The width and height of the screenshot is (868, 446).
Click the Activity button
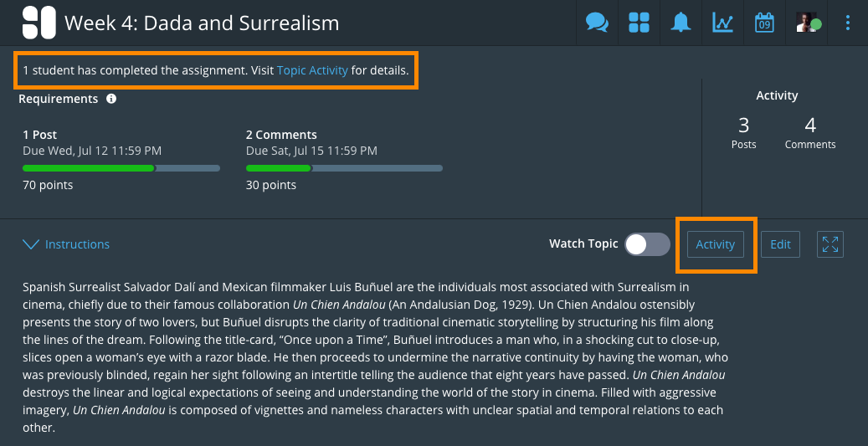[x=716, y=244]
